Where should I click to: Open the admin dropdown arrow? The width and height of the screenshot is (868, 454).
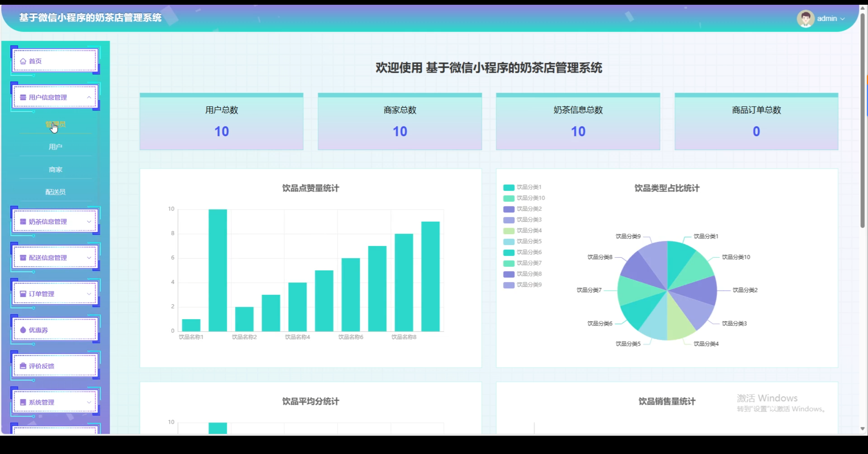click(x=843, y=19)
